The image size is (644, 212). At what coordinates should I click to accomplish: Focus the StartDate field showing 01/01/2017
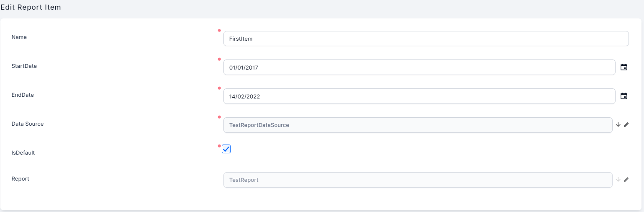point(419,67)
